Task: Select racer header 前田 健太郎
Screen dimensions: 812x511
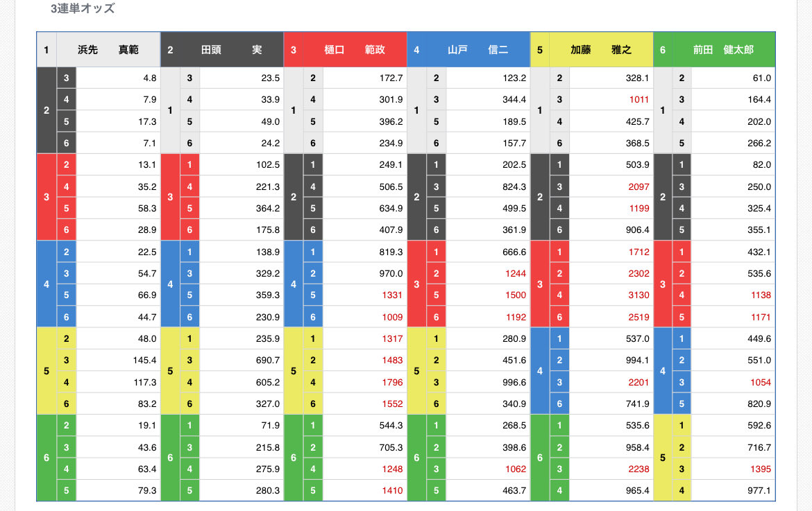Action: tap(723, 50)
